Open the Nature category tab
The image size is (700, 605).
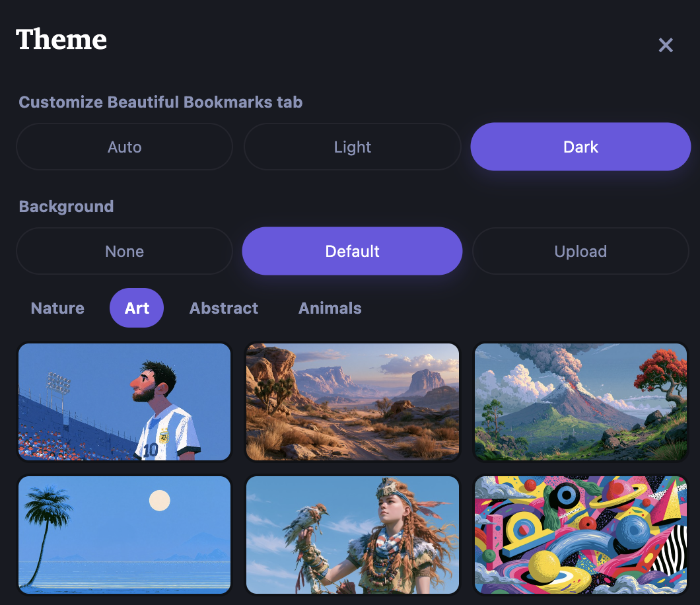(57, 308)
